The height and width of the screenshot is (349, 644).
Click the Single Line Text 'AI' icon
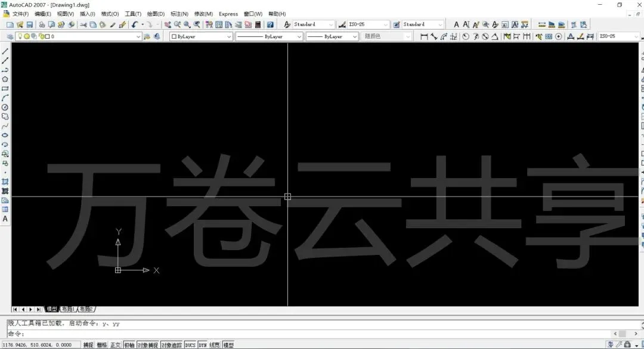(466, 24)
